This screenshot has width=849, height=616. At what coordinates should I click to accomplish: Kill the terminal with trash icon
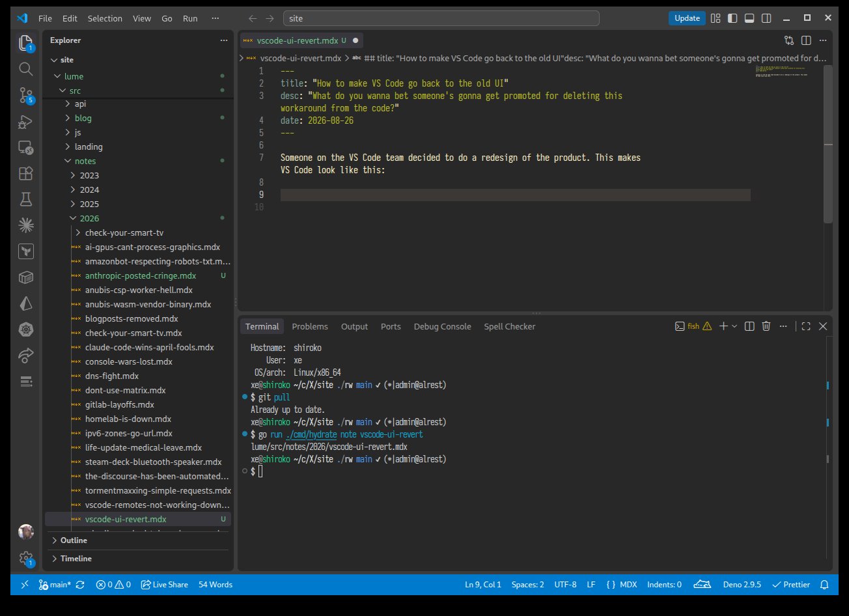coord(766,326)
